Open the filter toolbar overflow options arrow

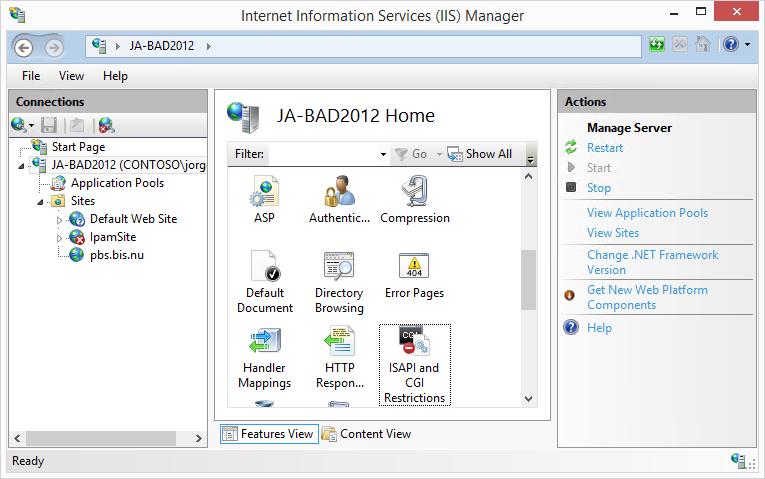tap(530, 159)
